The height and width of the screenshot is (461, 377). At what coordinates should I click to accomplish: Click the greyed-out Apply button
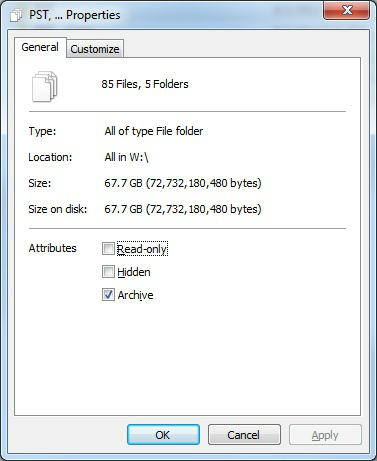(x=325, y=435)
